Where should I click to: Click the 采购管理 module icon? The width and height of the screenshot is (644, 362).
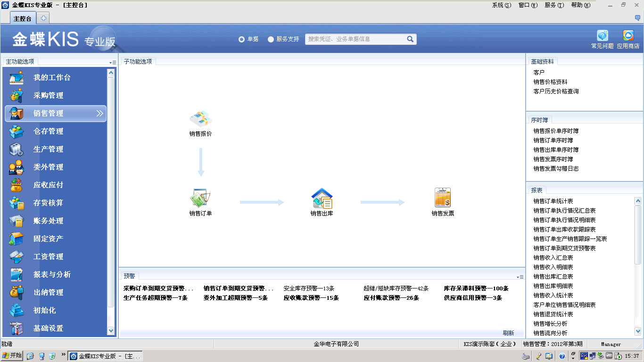(x=17, y=95)
